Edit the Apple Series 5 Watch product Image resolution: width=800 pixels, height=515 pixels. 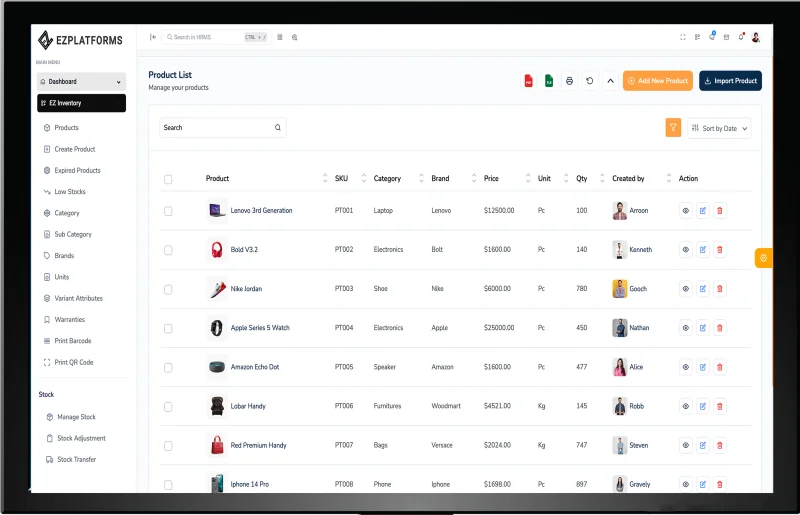pos(703,328)
